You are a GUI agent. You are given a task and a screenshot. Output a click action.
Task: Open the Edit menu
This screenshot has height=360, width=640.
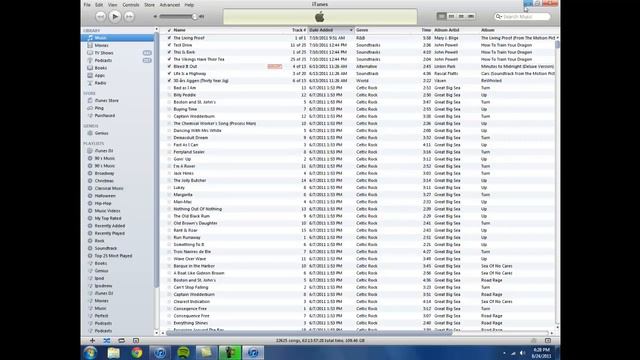[99, 5]
